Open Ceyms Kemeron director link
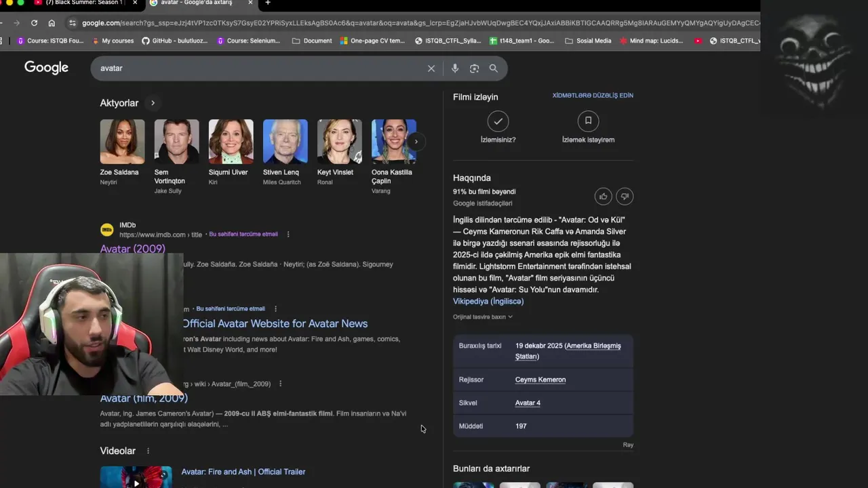This screenshot has width=868, height=488. (x=540, y=380)
